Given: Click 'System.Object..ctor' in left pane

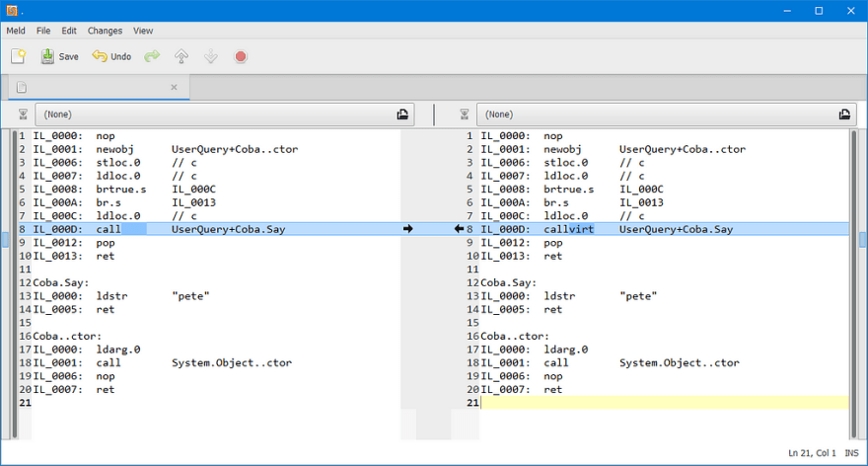Looking at the screenshot, I should 232,363.
